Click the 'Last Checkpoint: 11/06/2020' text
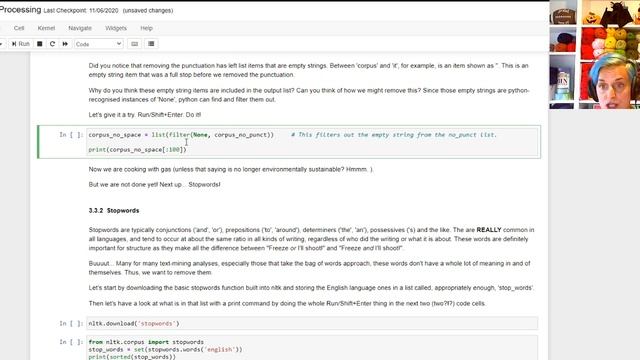This screenshot has width=640, height=360. click(81, 11)
